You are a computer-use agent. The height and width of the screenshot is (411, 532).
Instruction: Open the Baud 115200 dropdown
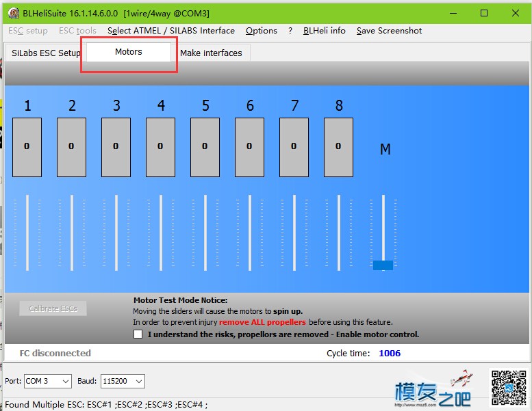pyautogui.click(x=123, y=381)
